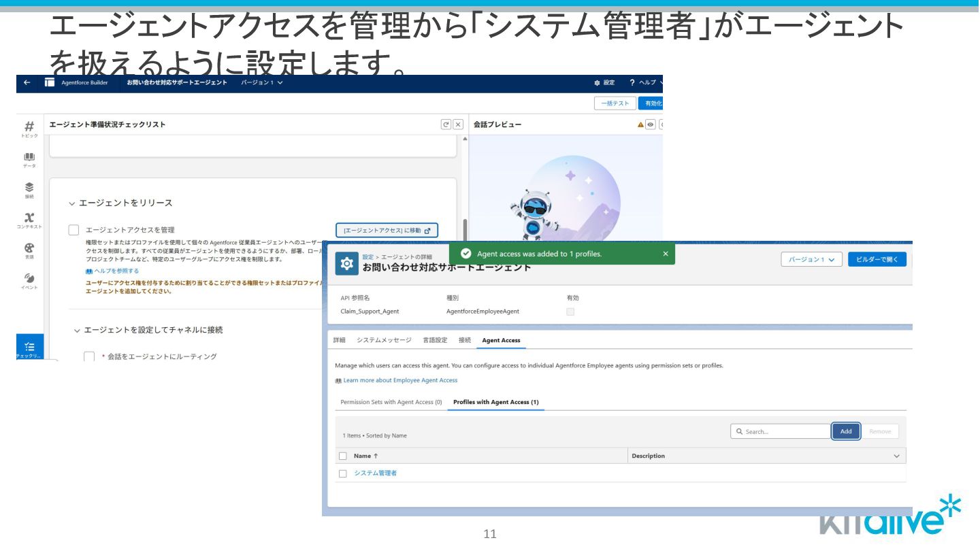This screenshot has height=551, width=980.
Task: Click the 設定 breadcrumb link
Action: (x=368, y=256)
